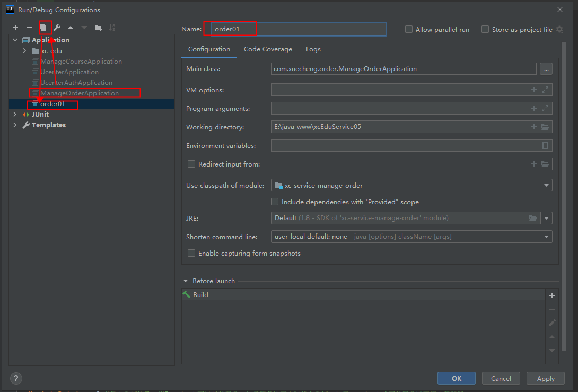Sort configurations alphabetically
The image size is (578, 392).
click(112, 28)
